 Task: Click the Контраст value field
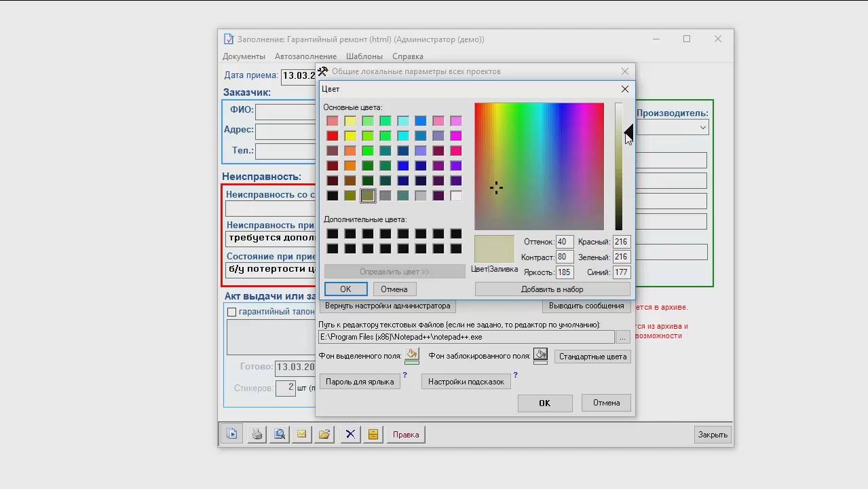tap(565, 257)
